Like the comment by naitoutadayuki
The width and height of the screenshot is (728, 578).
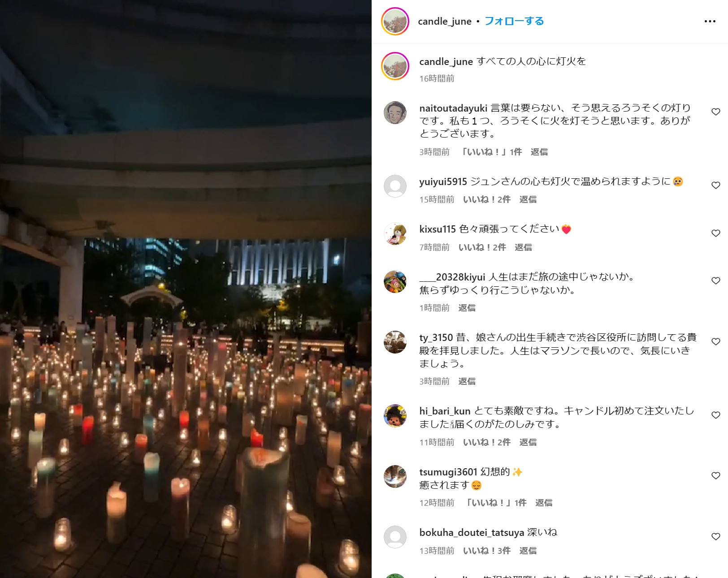(715, 112)
